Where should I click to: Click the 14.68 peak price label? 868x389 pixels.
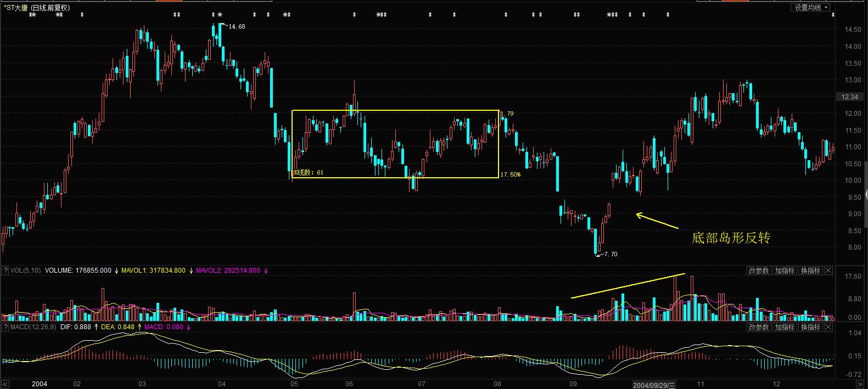[237, 26]
